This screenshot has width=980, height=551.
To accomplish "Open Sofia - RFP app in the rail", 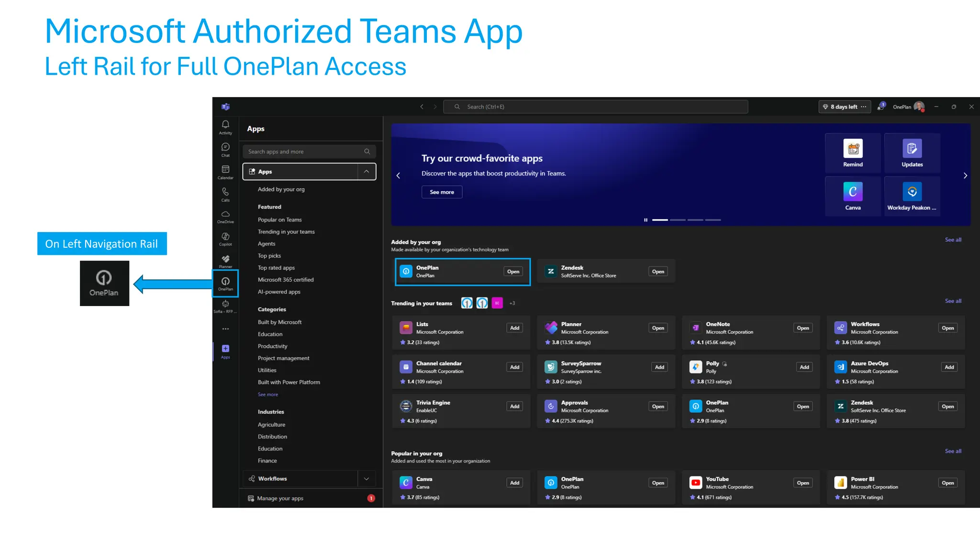I will (x=225, y=306).
